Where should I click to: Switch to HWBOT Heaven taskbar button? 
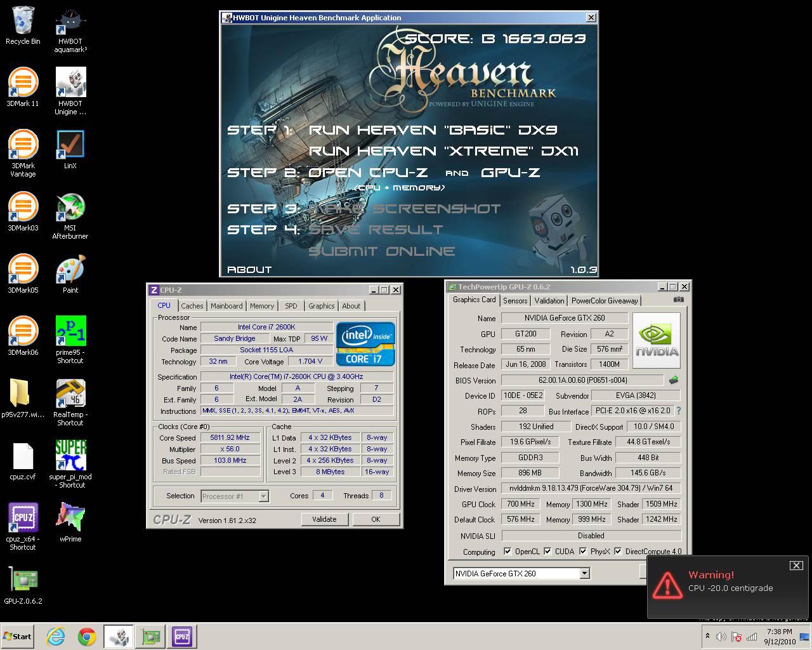point(119,637)
